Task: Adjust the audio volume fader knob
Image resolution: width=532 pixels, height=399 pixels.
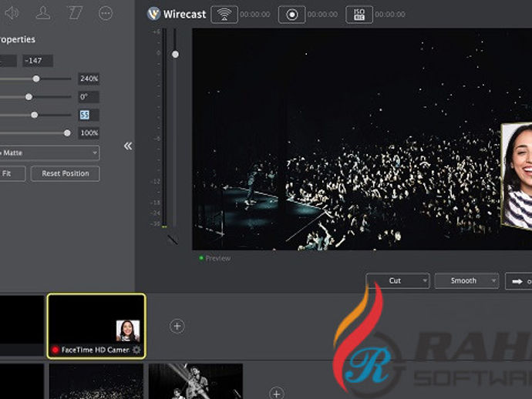Action: pos(175,54)
